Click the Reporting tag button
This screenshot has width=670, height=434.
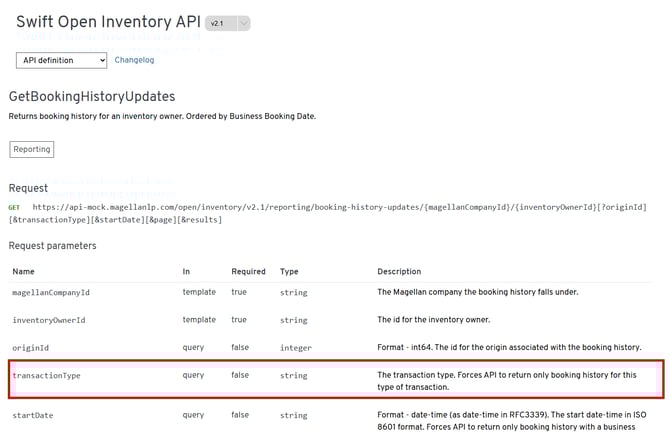pos(31,149)
